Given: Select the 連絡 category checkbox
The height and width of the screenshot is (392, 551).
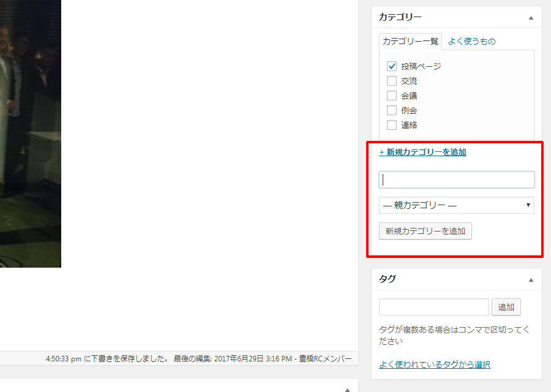Looking at the screenshot, I should tap(392, 125).
